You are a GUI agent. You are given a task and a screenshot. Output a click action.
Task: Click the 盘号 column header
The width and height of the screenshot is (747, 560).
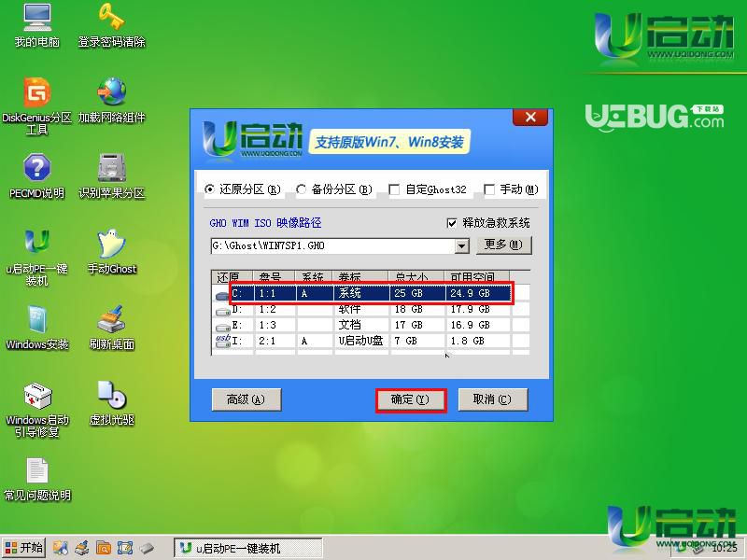(x=275, y=277)
